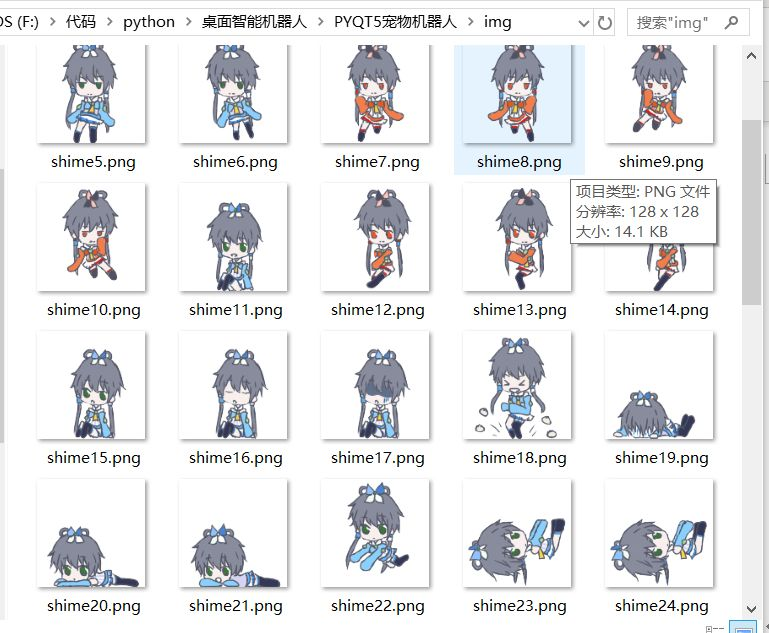Select the shime22.png image thumbnail
The image size is (769, 633).
pos(375,533)
